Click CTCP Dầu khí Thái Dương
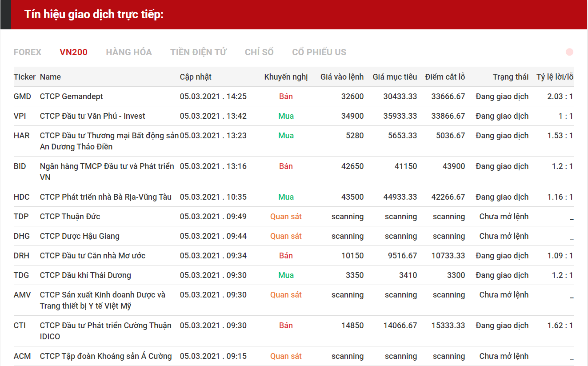This screenshot has height=366, width=588. 85,275
